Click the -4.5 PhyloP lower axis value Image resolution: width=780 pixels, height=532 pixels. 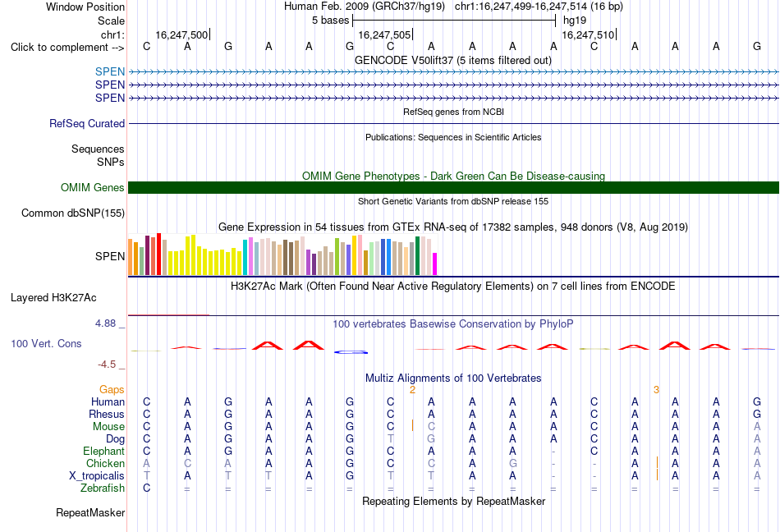click(107, 365)
